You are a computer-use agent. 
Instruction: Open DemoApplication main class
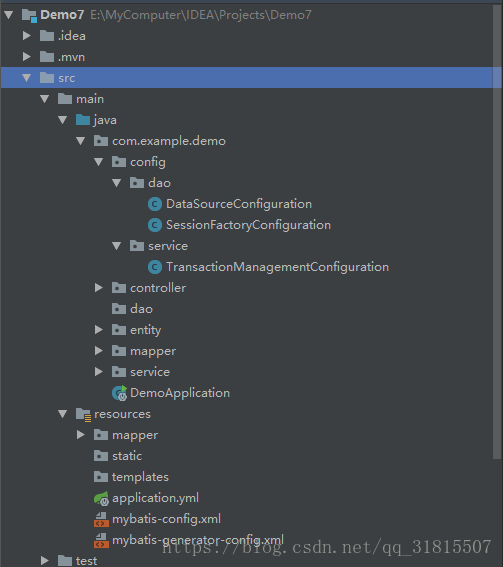180,393
